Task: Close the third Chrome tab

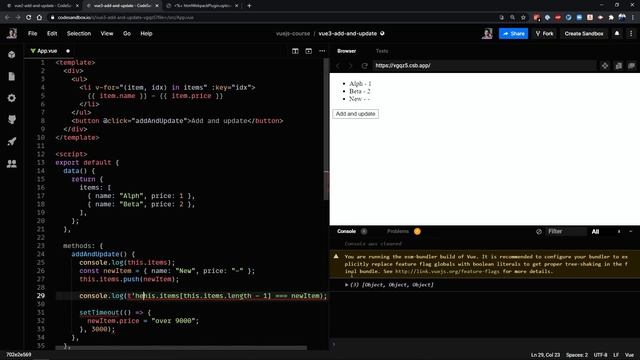Action: 236,6
